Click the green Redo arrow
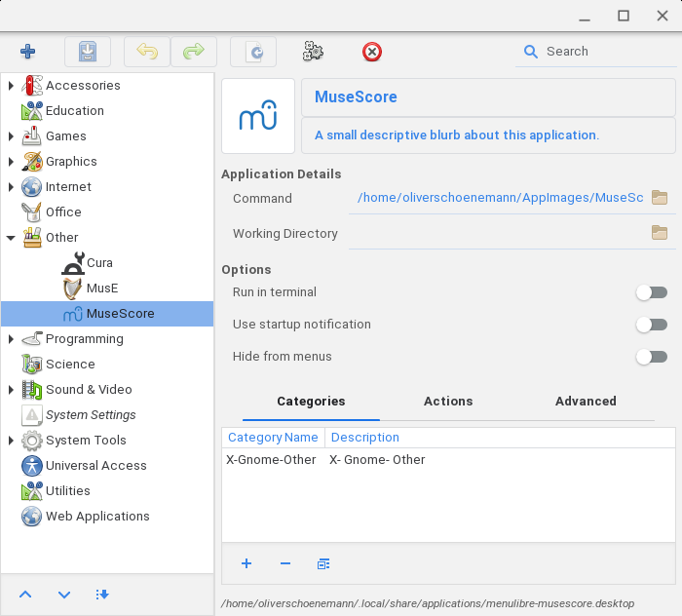682x616 pixels. click(x=194, y=52)
